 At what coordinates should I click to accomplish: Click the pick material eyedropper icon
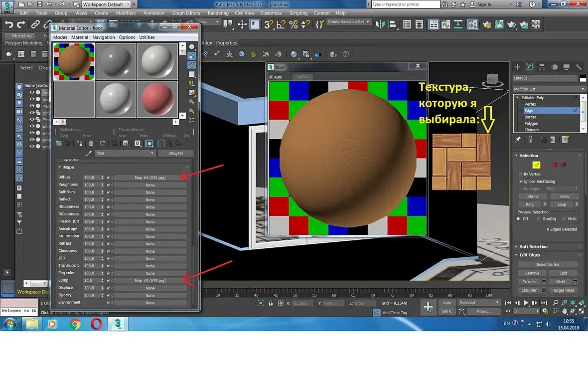[89, 154]
